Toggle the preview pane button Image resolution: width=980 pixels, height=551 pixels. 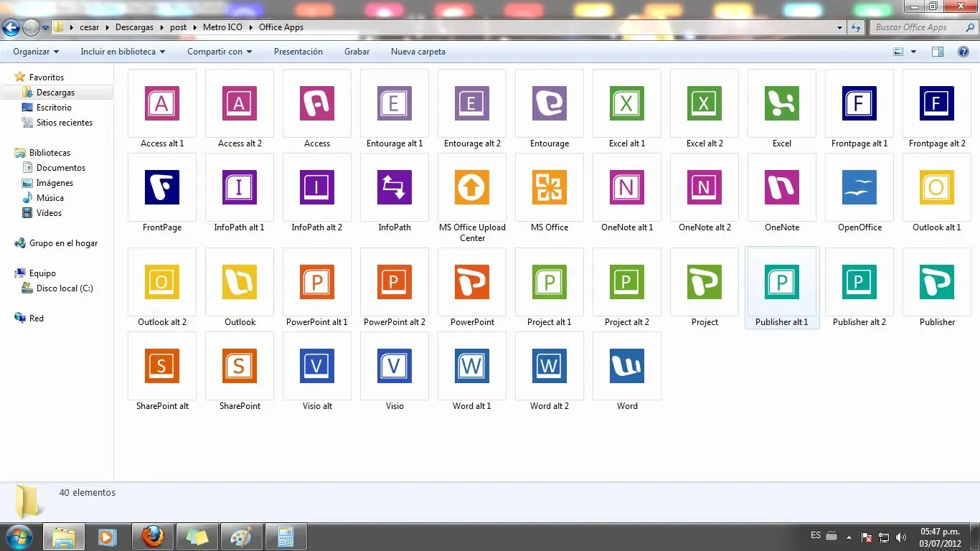tap(937, 52)
